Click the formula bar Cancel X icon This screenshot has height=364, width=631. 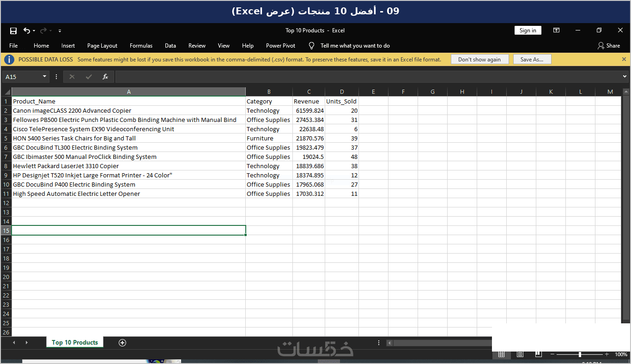click(x=72, y=77)
